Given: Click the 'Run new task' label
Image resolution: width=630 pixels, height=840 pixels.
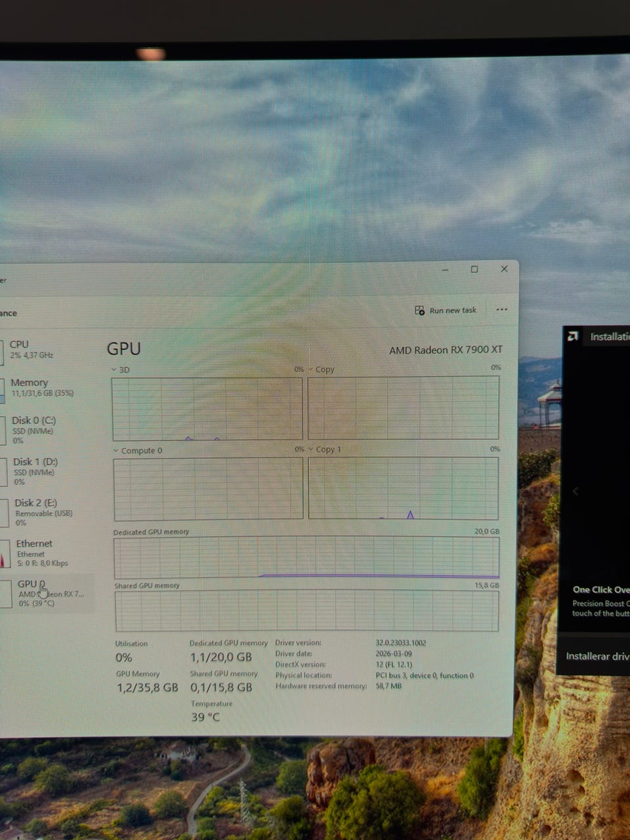Looking at the screenshot, I should [x=453, y=310].
